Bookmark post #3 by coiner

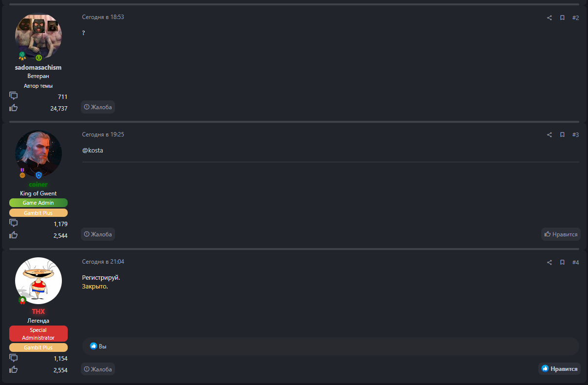(562, 135)
